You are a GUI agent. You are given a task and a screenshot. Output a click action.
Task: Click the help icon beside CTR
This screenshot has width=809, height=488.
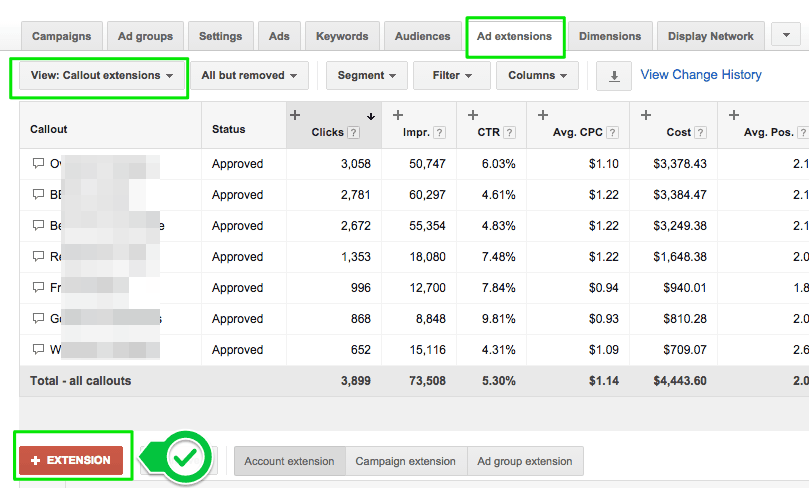[x=509, y=133]
